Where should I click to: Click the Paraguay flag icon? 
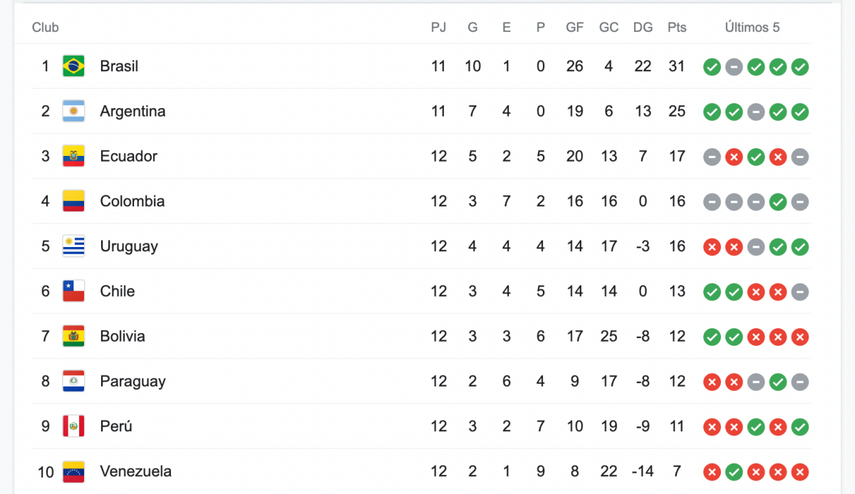[74, 381]
